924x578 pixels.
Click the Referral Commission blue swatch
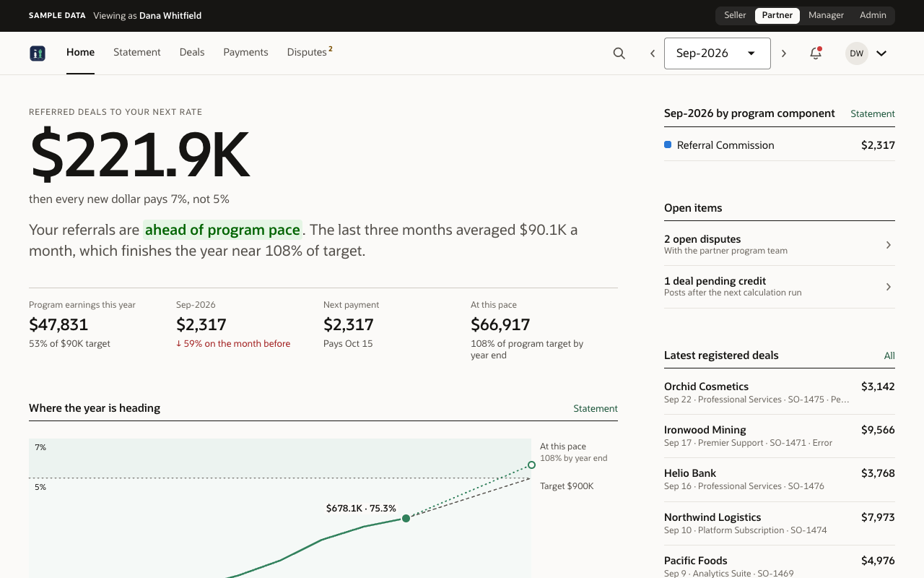(x=668, y=144)
